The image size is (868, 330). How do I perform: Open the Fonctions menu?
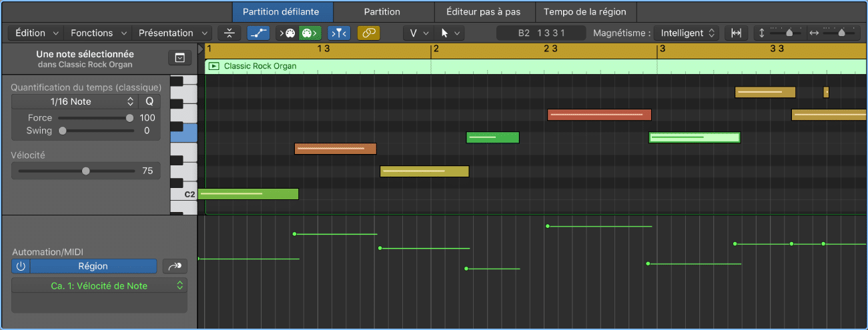(97, 33)
